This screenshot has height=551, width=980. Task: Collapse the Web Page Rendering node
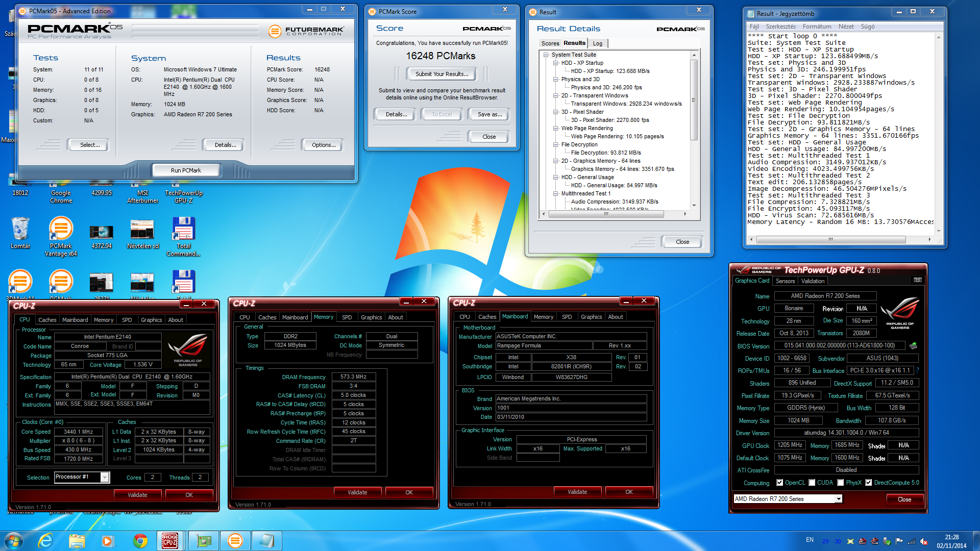click(x=556, y=128)
